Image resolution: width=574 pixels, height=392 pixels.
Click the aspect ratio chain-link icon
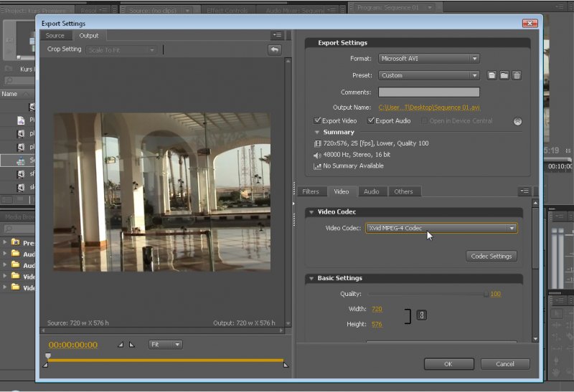(x=421, y=315)
